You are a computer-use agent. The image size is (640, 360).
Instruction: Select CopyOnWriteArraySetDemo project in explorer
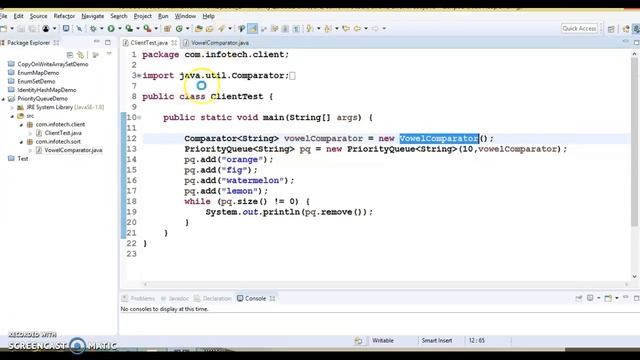(53, 64)
